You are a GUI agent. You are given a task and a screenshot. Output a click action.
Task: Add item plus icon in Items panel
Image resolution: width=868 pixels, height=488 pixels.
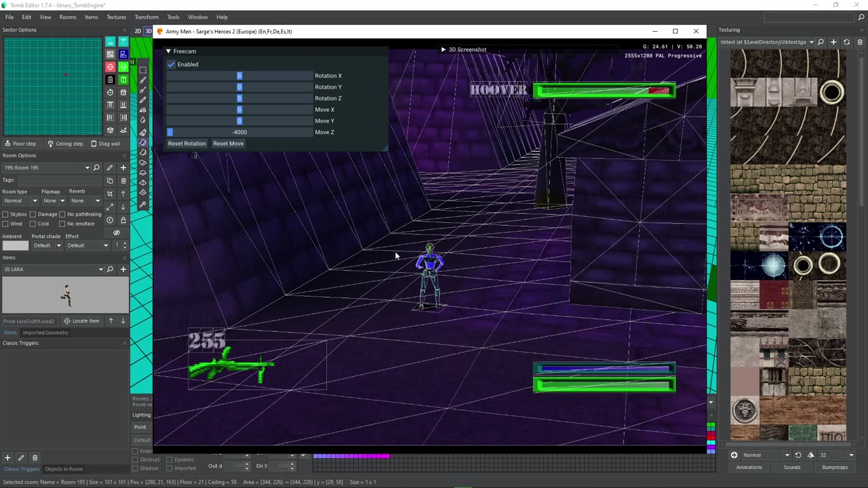coord(123,269)
